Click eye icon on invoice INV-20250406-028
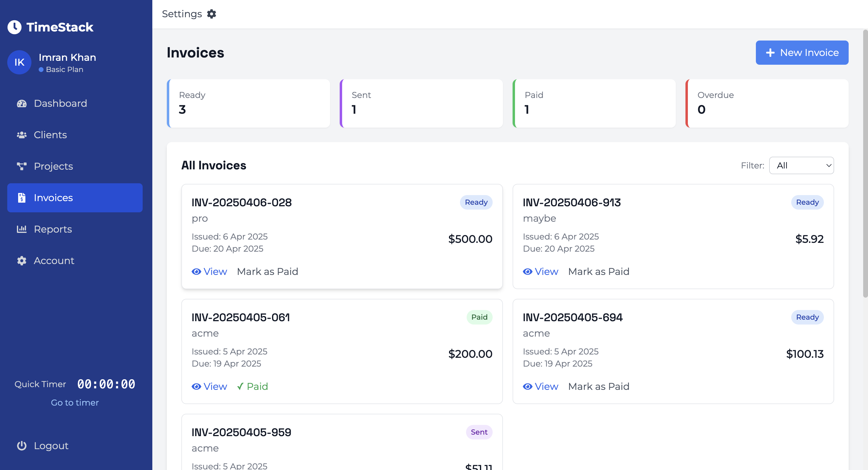Viewport: 868px width, 470px height. pyautogui.click(x=196, y=272)
